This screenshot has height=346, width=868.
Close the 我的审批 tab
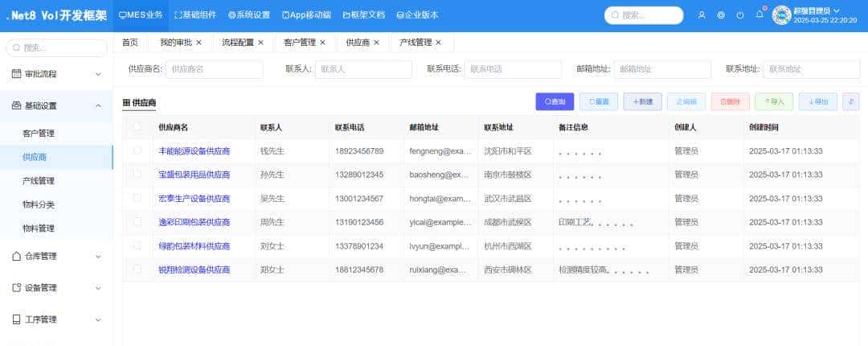tap(199, 42)
